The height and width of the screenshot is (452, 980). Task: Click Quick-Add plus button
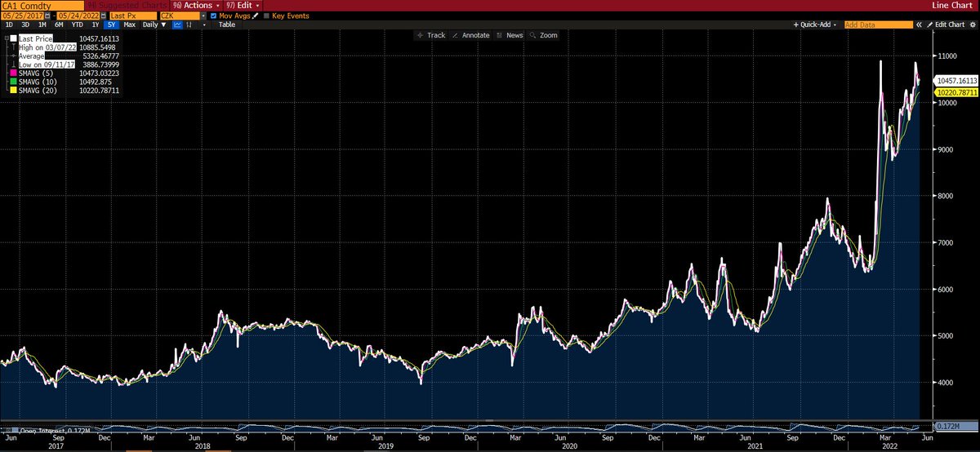[x=815, y=24]
